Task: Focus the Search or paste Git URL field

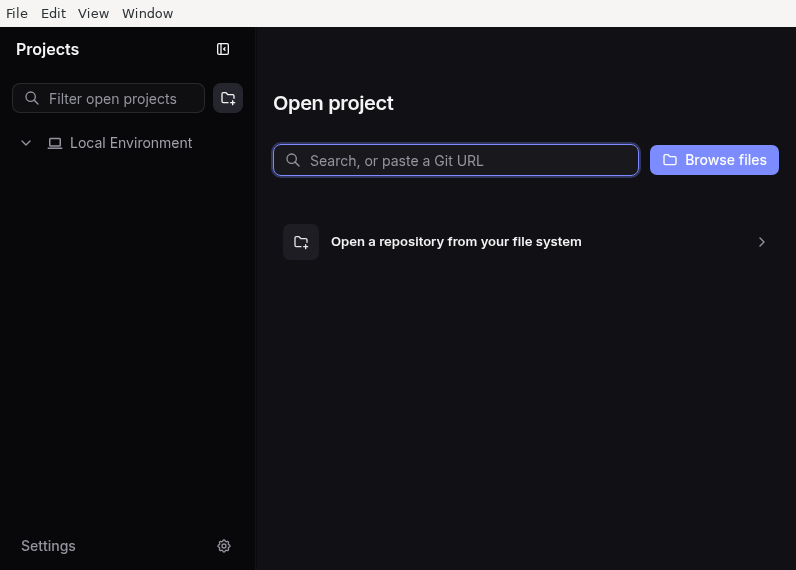Action: coord(456,160)
